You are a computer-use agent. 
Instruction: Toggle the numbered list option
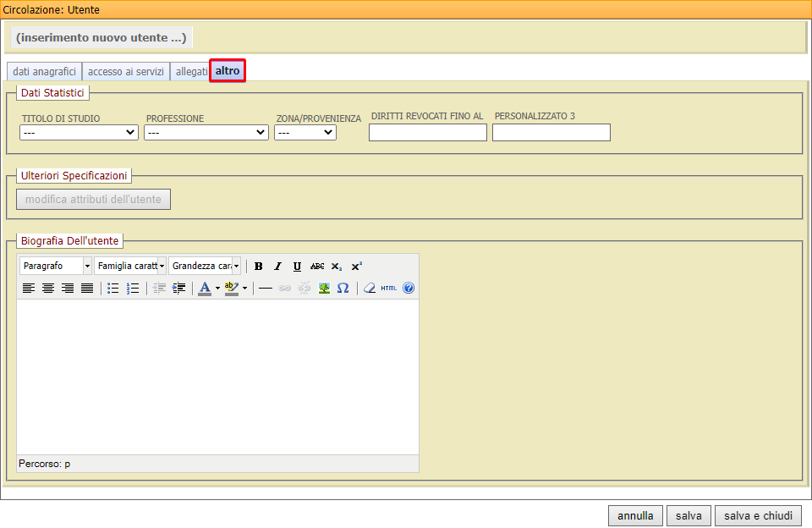pyautogui.click(x=132, y=288)
